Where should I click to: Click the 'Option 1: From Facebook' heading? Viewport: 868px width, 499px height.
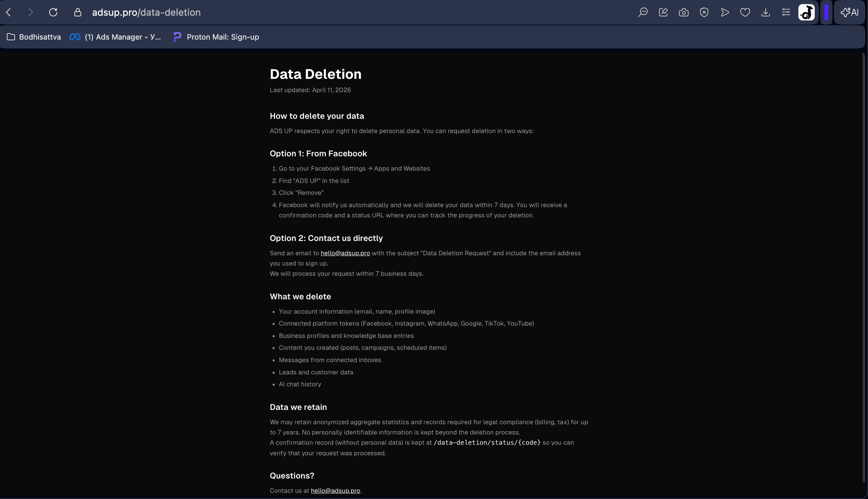tap(318, 153)
